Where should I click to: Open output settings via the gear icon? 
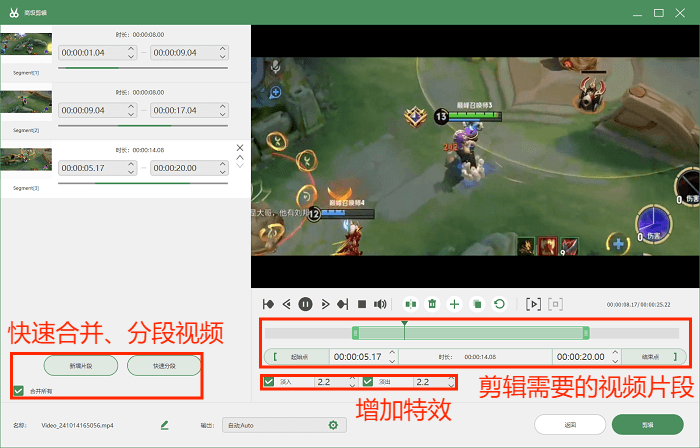(333, 425)
